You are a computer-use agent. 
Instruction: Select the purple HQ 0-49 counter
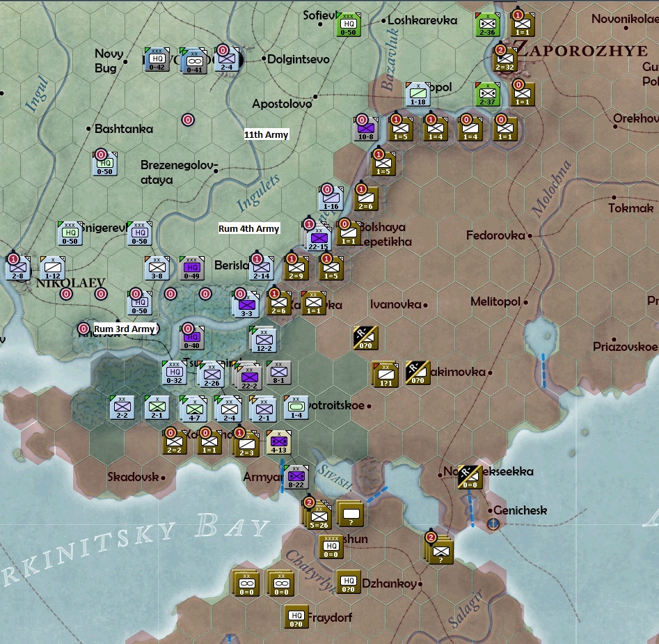click(x=191, y=268)
